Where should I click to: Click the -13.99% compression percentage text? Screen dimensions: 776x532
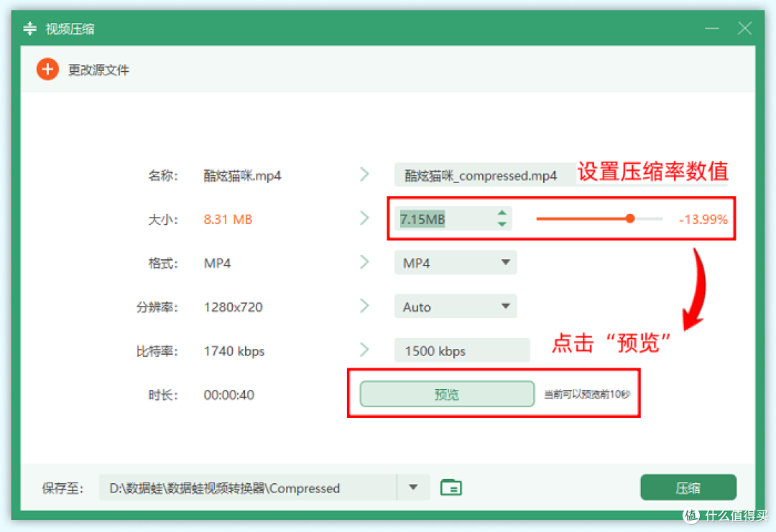coord(703,219)
